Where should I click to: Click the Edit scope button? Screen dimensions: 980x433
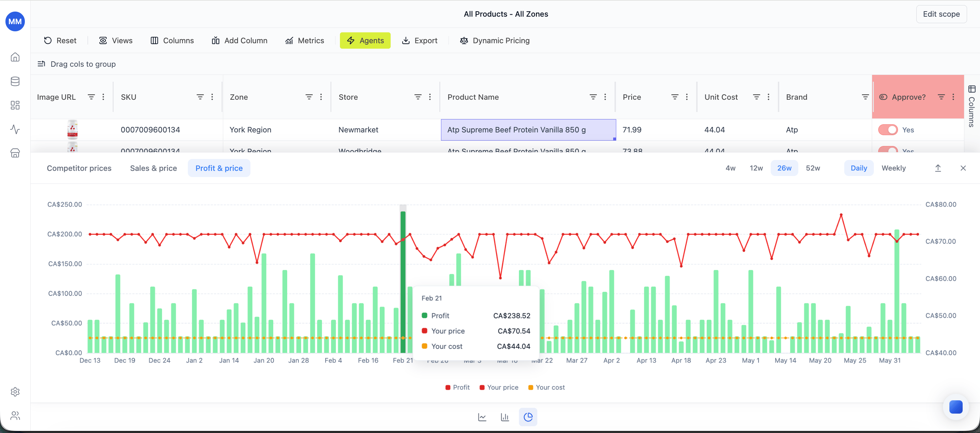[x=941, y=14]
